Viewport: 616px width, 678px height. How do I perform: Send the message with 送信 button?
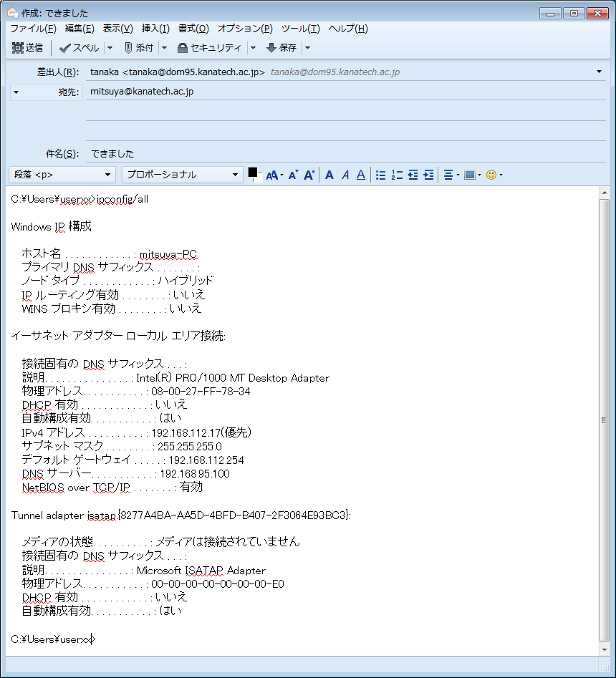tap(28, 47)
